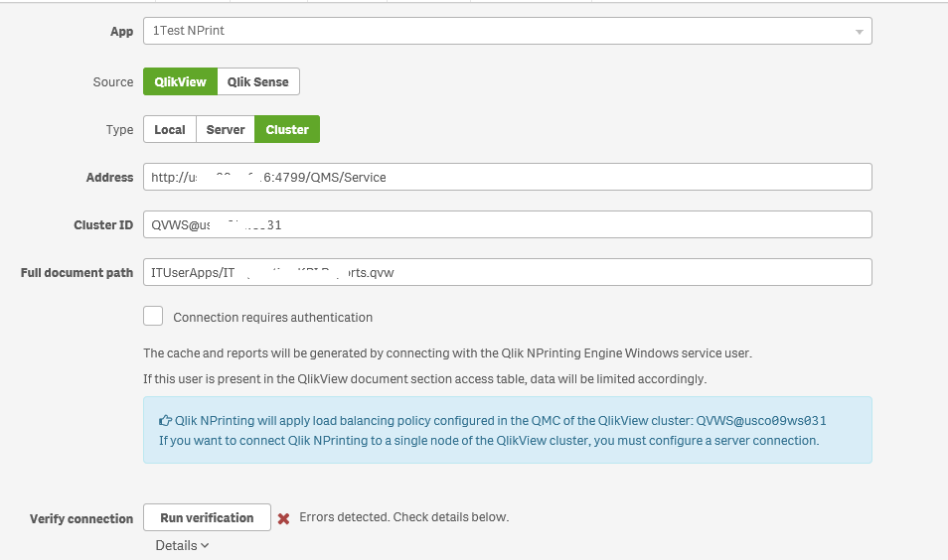
Task: Click the red X error icon
Action: [283, 518]
